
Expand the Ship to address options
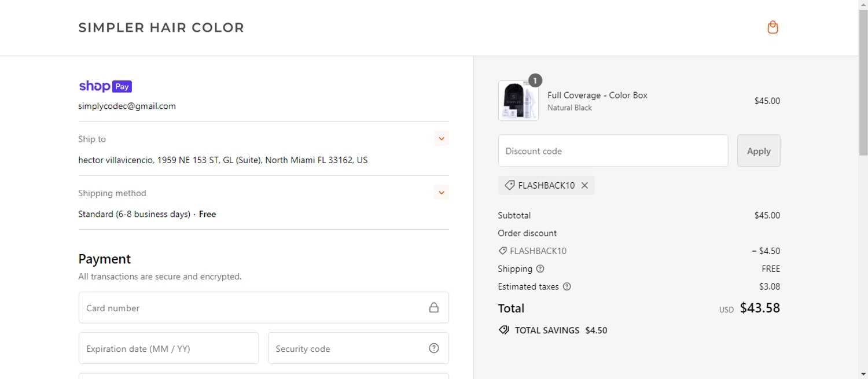(x=442, y=139)
